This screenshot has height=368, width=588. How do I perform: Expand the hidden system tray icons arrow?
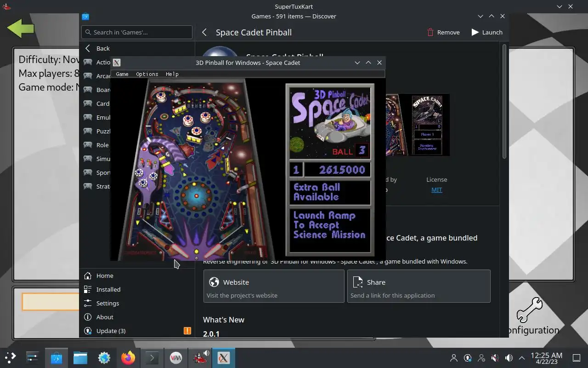click(522, 358)
